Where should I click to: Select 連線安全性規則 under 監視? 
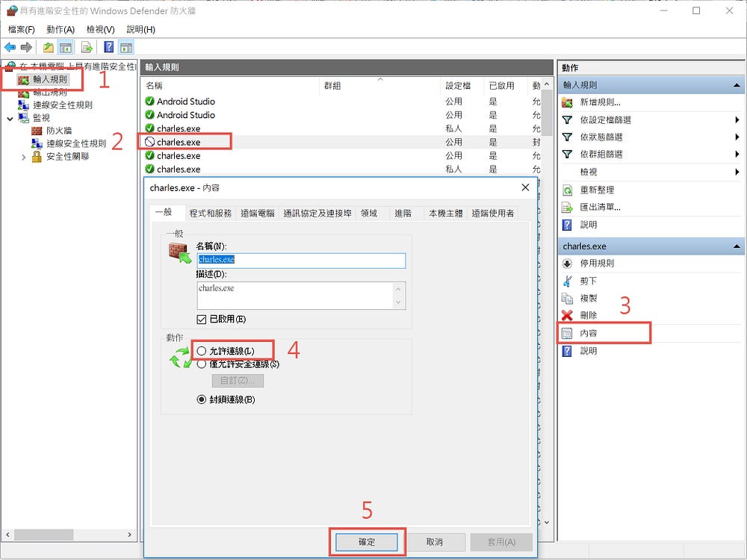(76, 143)
